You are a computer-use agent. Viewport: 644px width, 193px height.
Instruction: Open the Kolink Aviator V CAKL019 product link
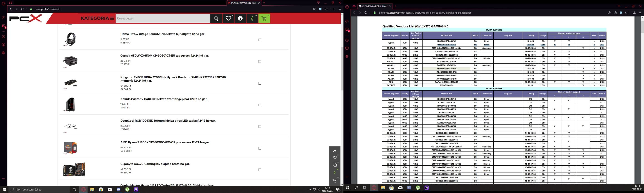[x=164, y=99]
